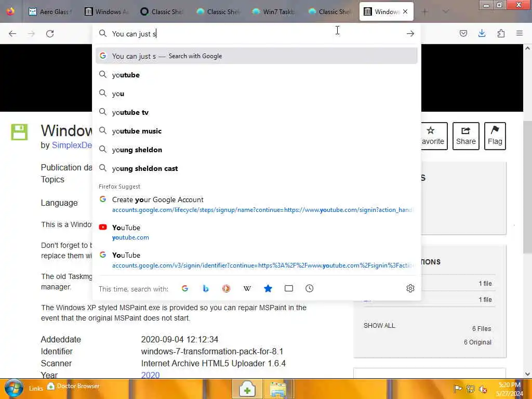Click the Links toolbar label on taskbar

click(x=36, y=389)
